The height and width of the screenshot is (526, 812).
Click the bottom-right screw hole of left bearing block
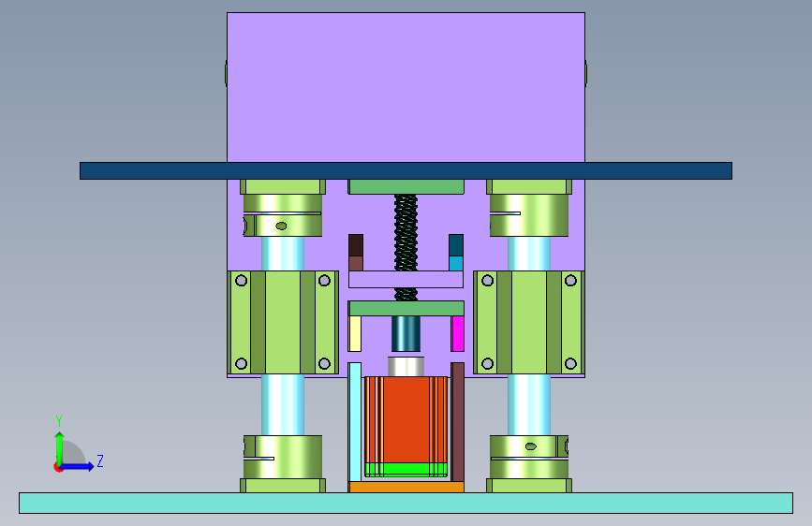pyautogui.click(x=324, y=363)
